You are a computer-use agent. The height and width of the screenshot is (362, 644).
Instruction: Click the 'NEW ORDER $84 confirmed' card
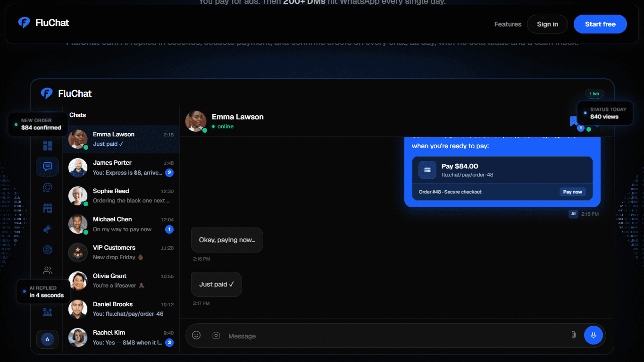(x=38, y=124)
